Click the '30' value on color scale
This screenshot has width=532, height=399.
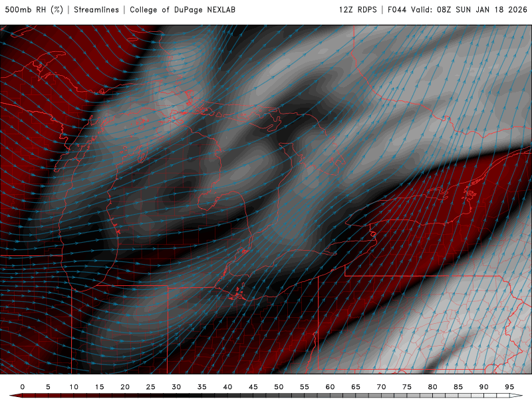pos(176,387)
